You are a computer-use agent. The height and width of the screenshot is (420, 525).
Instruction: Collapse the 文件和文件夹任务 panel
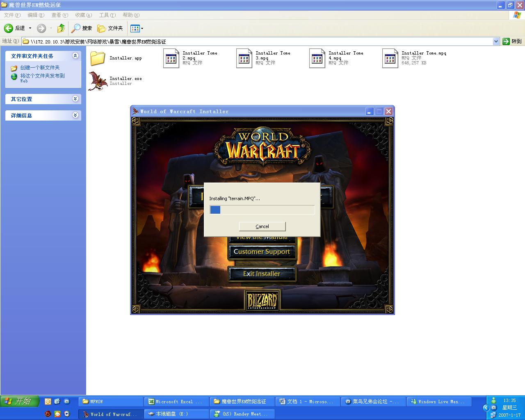point(75,56)
